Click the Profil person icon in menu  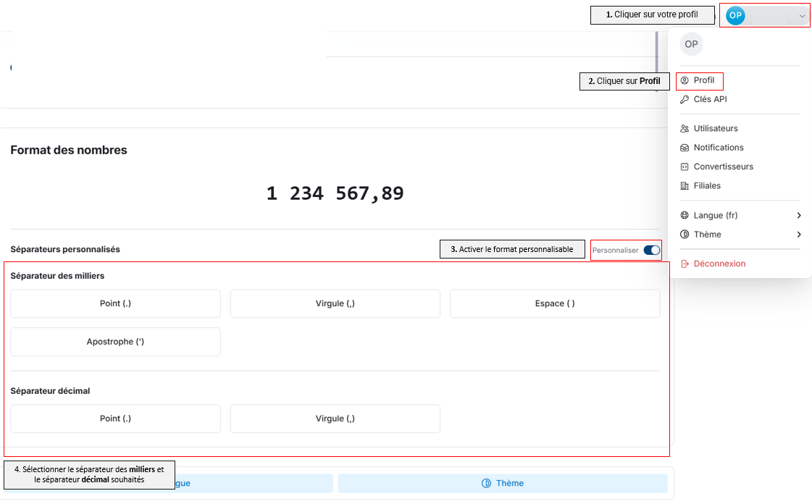pyautogui.click(x=685, y=80)
